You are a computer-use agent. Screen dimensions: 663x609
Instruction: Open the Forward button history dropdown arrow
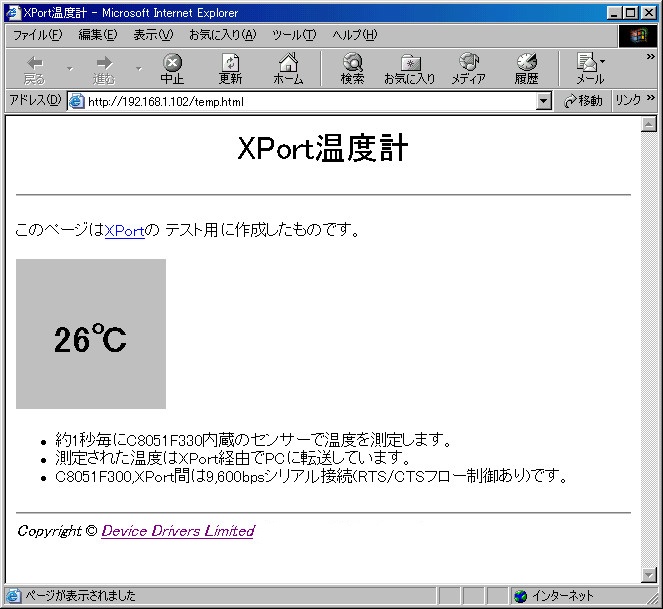[139, 69]
